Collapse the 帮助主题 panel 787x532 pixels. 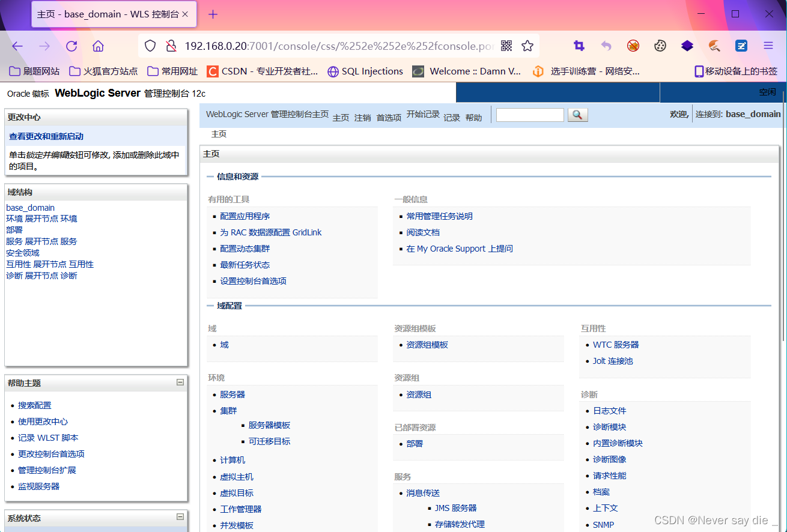coord(180,382)
